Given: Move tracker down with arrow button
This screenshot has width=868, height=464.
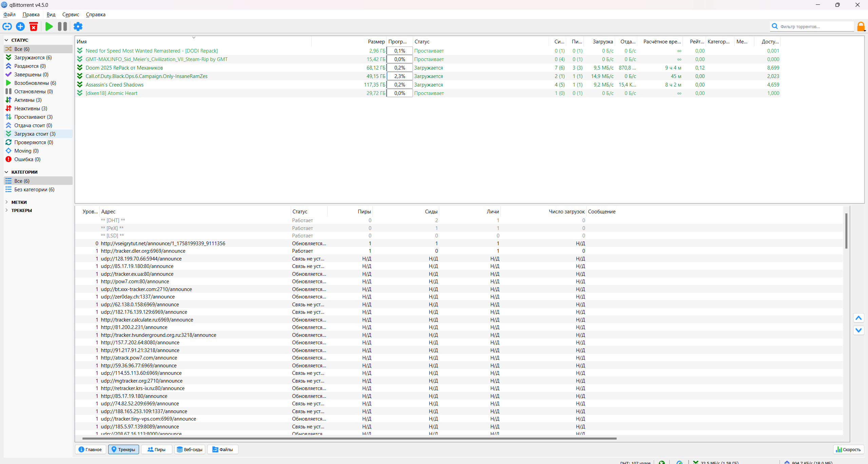Looking at the screenshot, I should coord(859,330).
